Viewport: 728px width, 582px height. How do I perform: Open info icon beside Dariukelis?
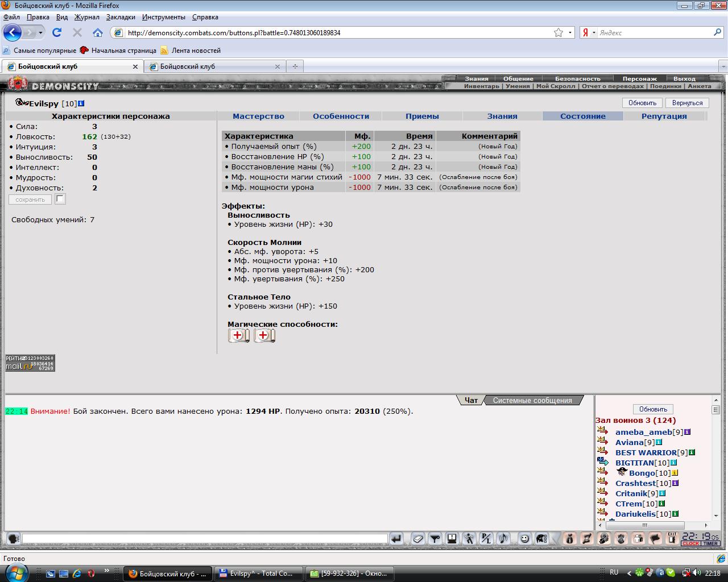tap(675, 514)
